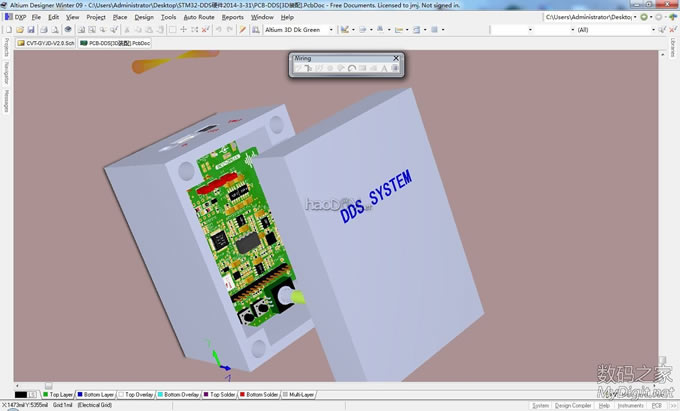Select the Place String tool in Wiring toolbar
Image resolution: width=680 pixels, height=411 pixels.
pyautogui.click(x=385, y=69)
